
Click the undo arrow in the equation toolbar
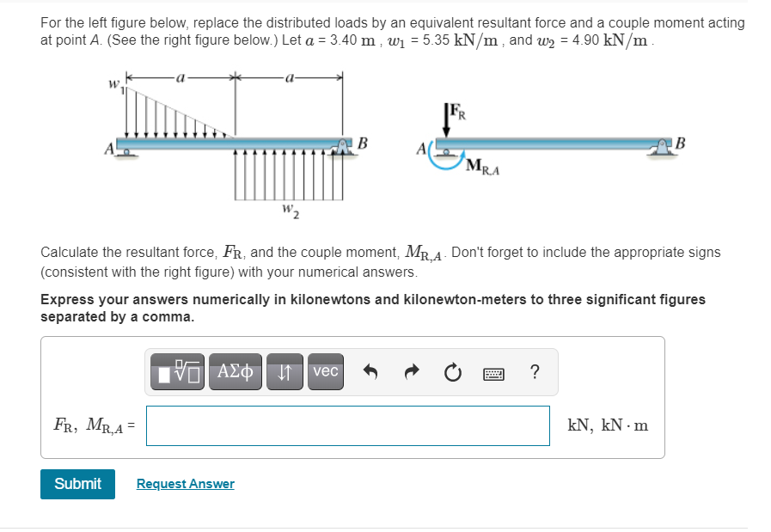370,371
